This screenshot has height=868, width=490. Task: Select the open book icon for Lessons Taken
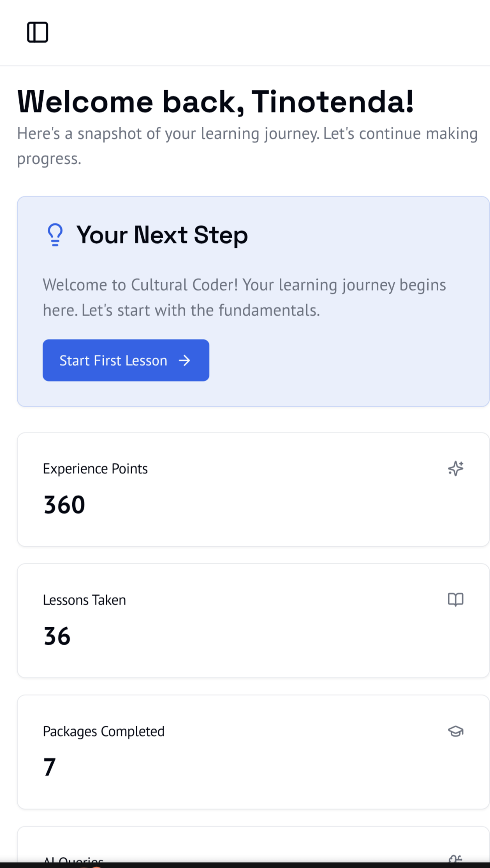click(456, 600)
